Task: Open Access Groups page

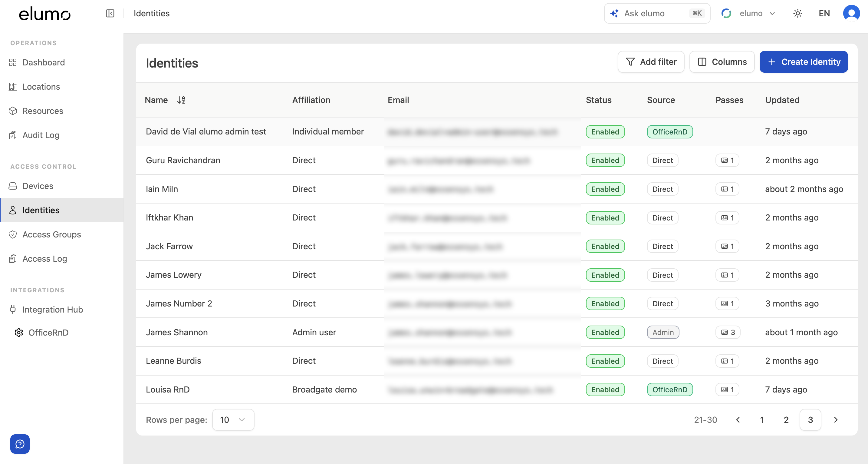Action: (62, 234)
